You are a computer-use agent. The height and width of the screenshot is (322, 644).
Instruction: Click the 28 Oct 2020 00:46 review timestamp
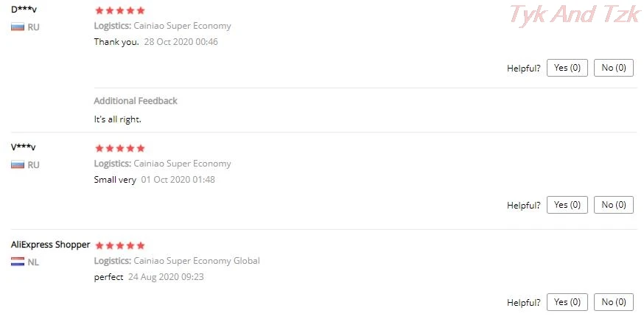(181, 42)
